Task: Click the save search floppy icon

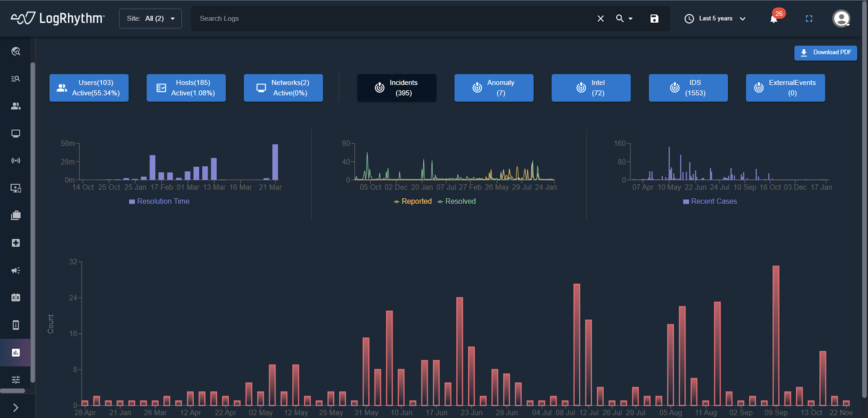Action: tap(654, 19)
